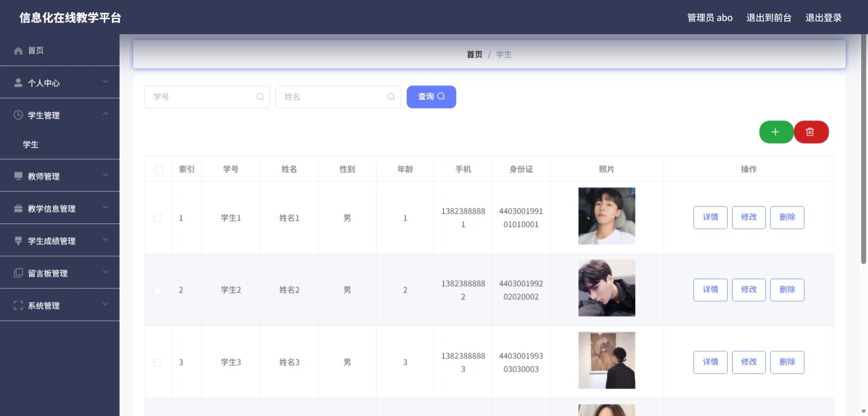
Task: Open the photo thumbnail of 学生3
Action: point(607,360)
